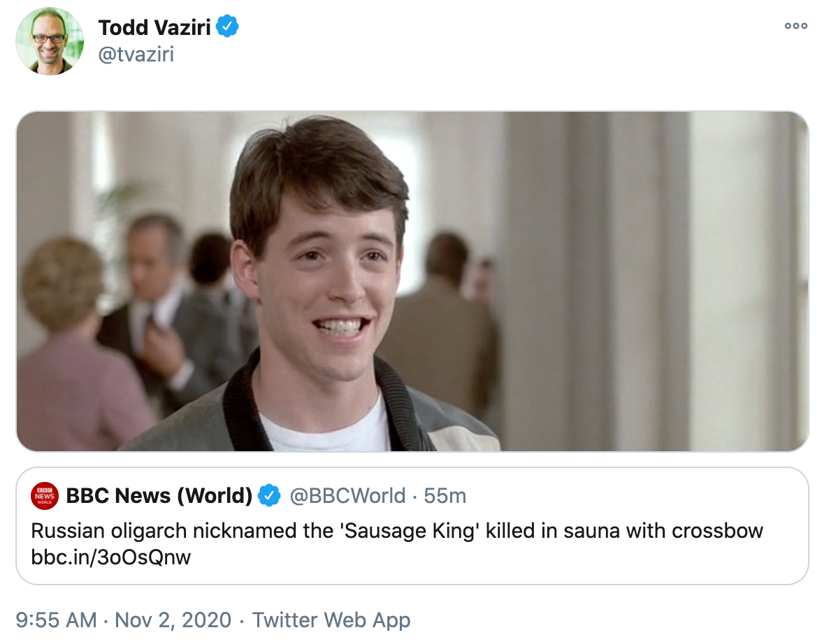Click the verified badge beside Todd Vaziri
The image size is (829, 644).
point(227,27)
